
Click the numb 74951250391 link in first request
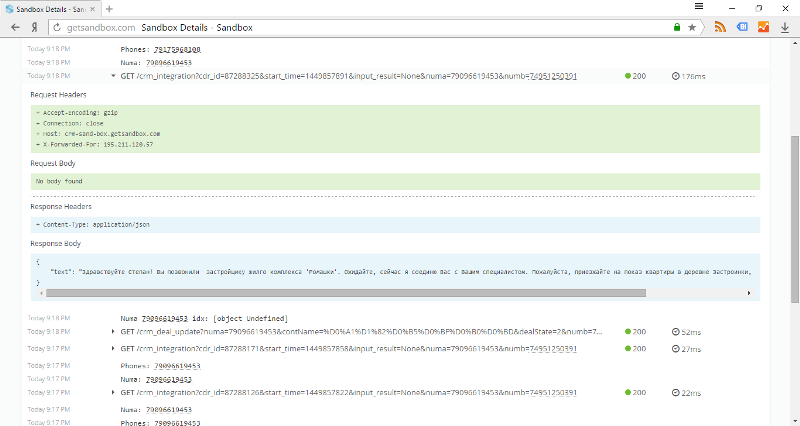click(553, 76)
